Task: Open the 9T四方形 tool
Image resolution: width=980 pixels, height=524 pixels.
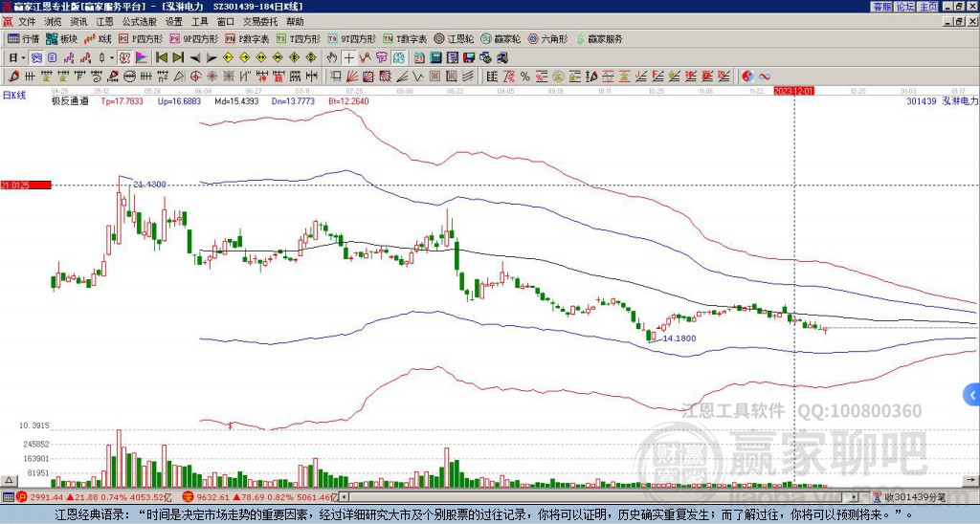Action: click(x=352, y=38)
